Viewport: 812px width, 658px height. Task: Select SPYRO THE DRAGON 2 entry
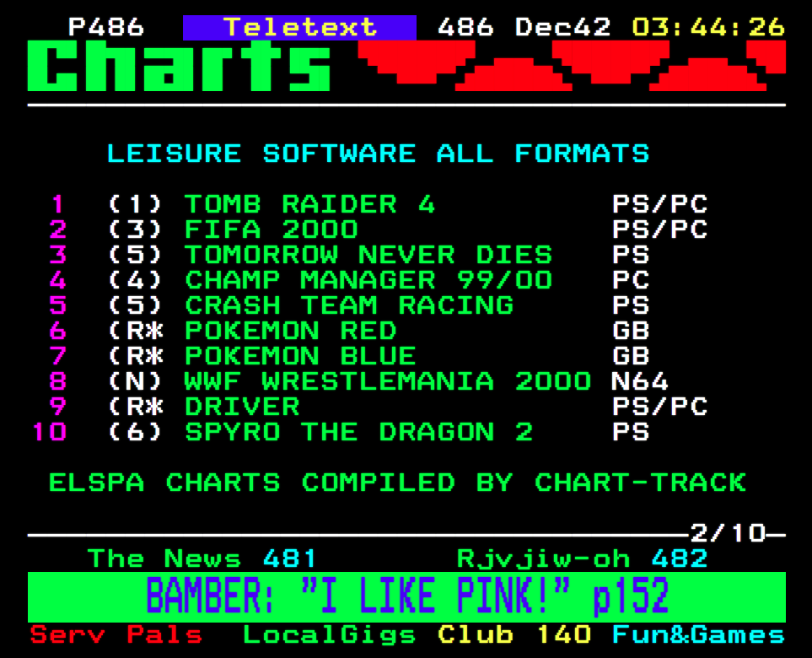point(359,433)
